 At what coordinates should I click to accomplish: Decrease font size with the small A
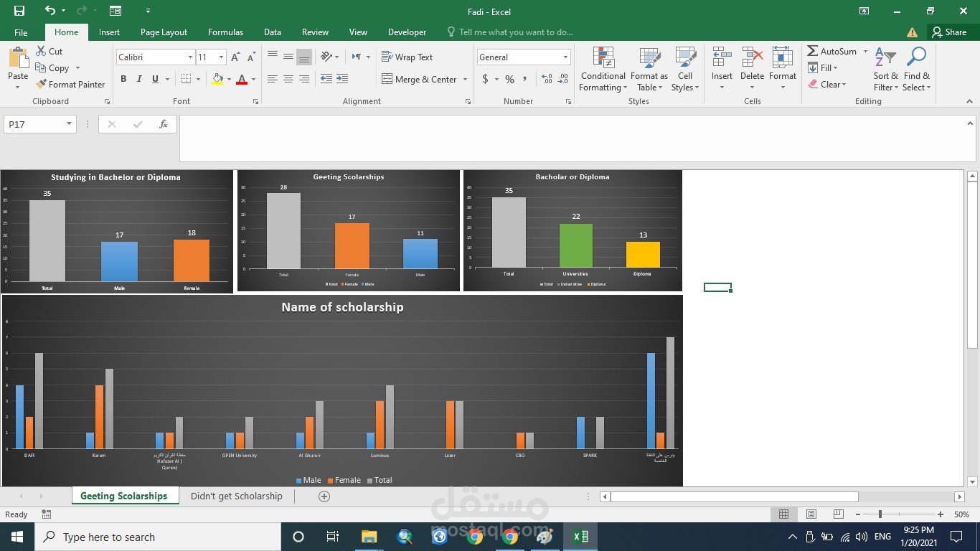[x=251, y=57]
